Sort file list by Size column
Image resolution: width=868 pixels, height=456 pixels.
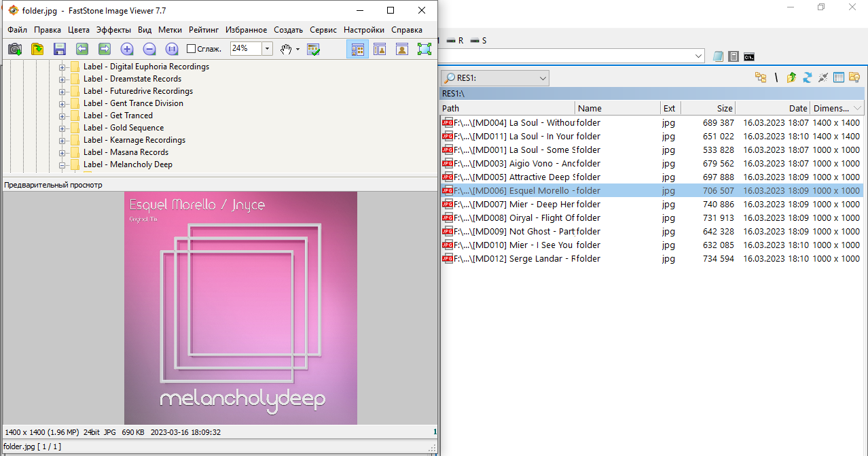(x=708, y=108)
